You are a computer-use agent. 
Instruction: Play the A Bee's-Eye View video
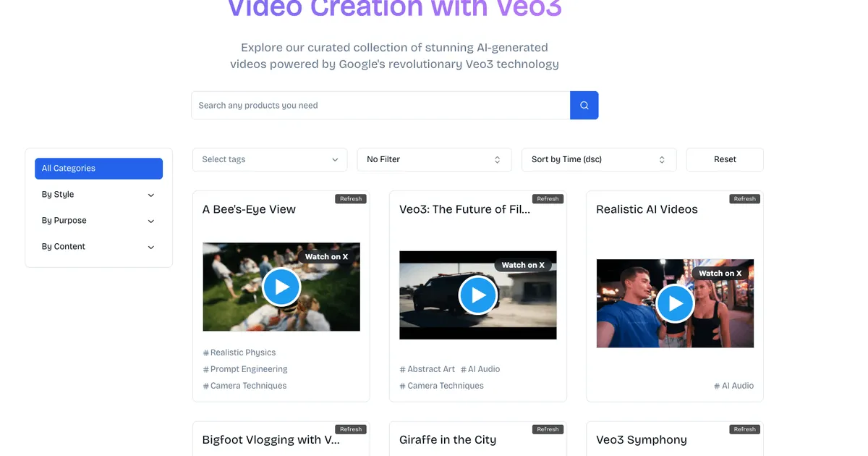tap(281, 287)
